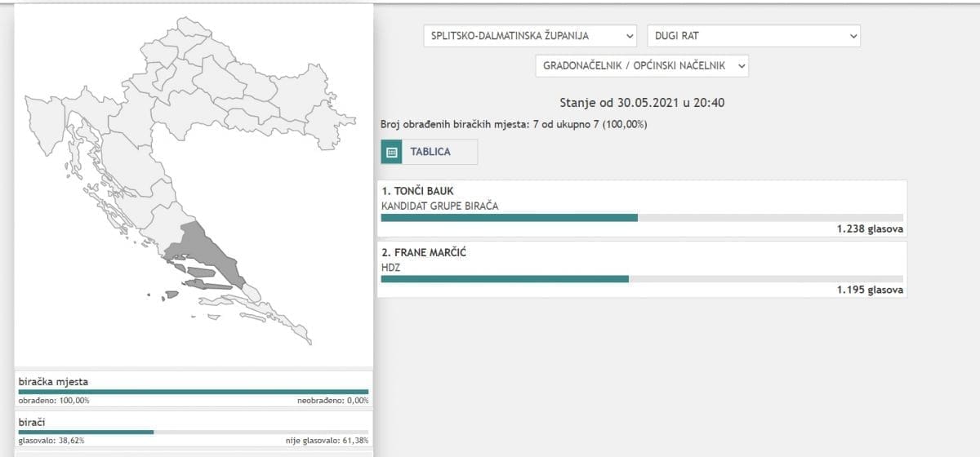Screen dimensions: 980x457
Task: Click the table grid icon beside TABLICA
Action: (391, 152)
